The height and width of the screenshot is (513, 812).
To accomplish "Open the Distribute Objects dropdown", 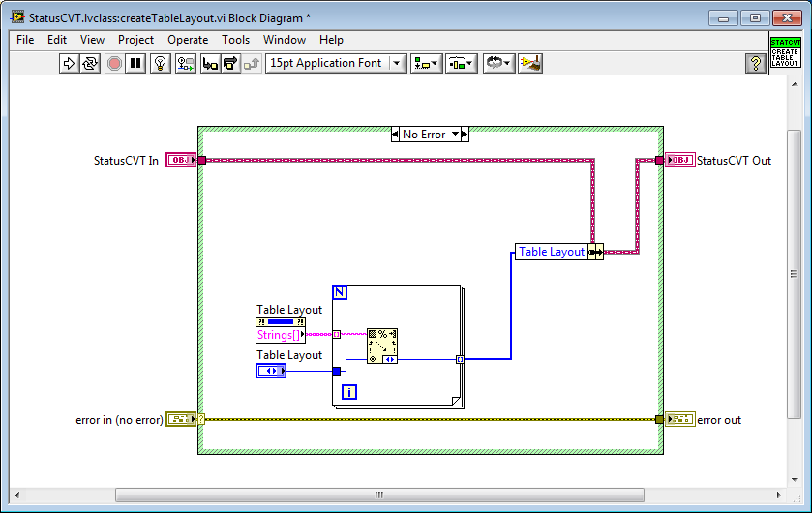I will 462,63.
